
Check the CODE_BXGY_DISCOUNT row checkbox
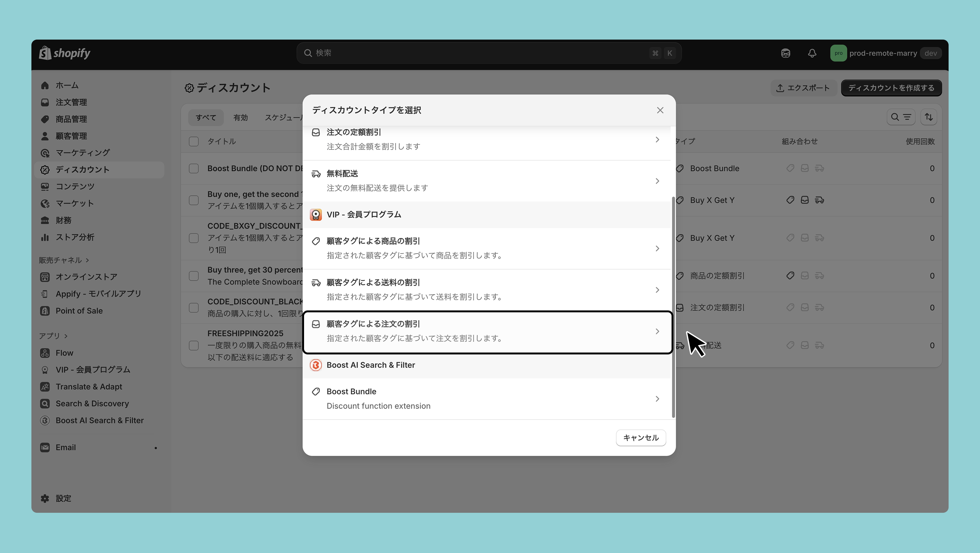[193, 238]
